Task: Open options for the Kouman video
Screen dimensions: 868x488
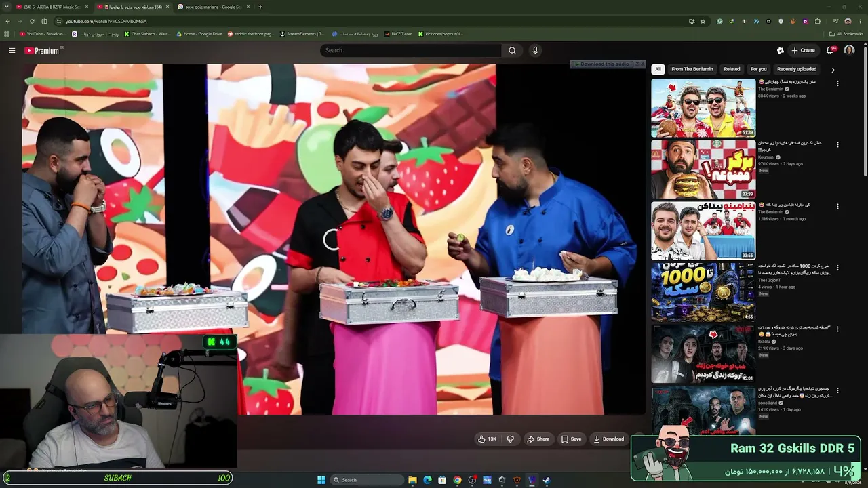Action: tap(837, 145)
